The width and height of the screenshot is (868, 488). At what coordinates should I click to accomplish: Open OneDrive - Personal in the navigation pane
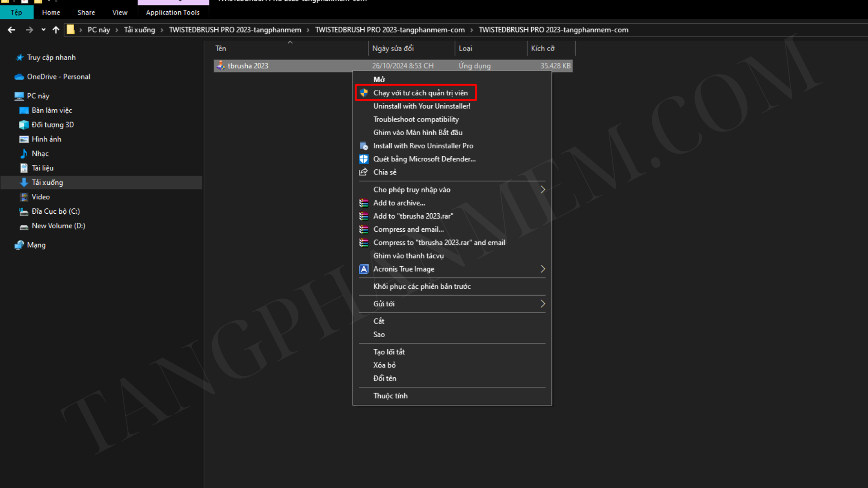click(x=58, y=77)
